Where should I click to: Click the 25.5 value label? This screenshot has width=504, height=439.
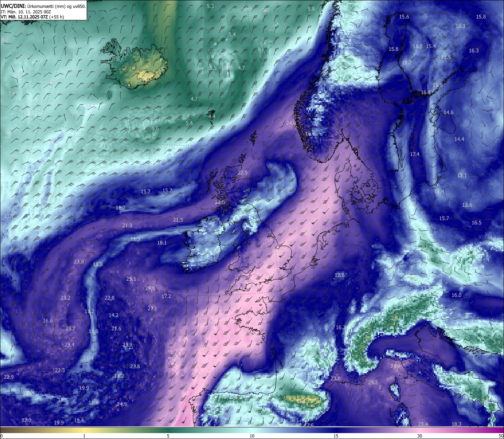point(372,383)
